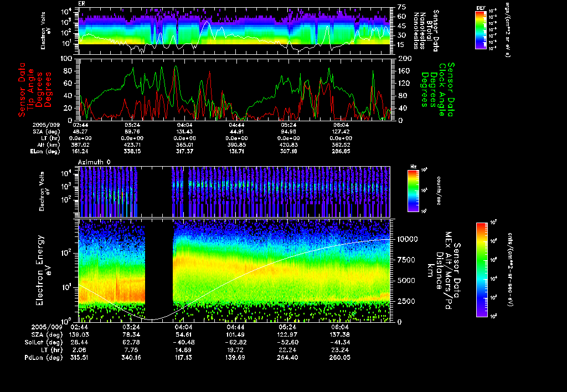The width and height of the screenshot is (567, 392).
Task: Click the 10000 km distance tick label
Action: 408,239
